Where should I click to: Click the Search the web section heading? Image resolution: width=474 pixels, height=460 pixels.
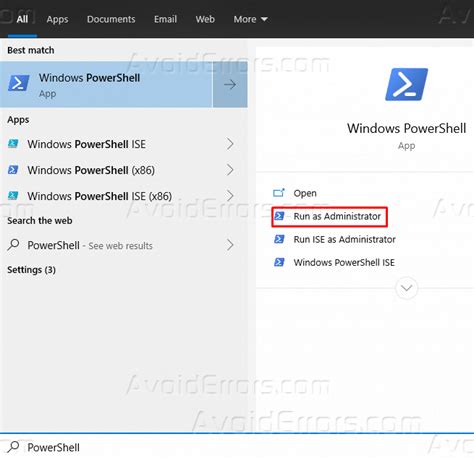(40, 221)
